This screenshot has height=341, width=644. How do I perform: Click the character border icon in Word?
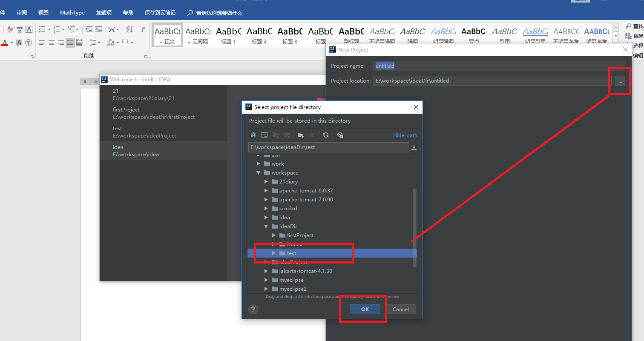coord(29,29)
